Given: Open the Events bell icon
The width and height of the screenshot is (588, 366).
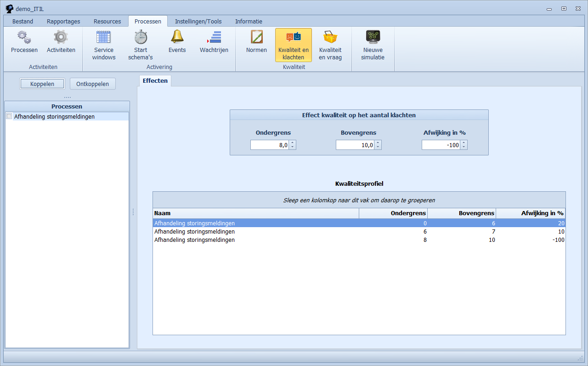Looking at the screenshot, I should coord(177,37).
